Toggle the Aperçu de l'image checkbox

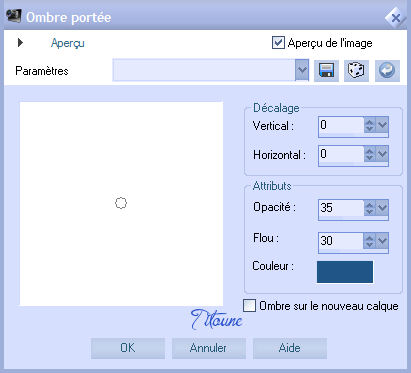click(x=278, y=43)
